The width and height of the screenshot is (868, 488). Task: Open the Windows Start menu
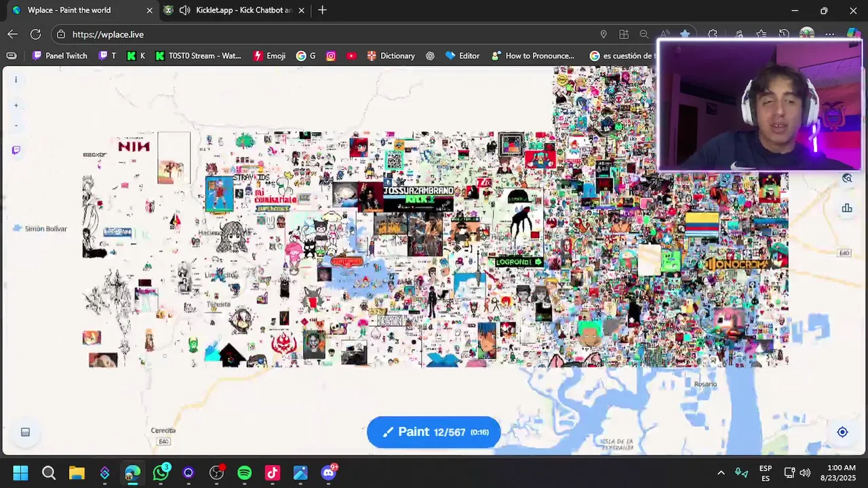click(x=20, y=472)
